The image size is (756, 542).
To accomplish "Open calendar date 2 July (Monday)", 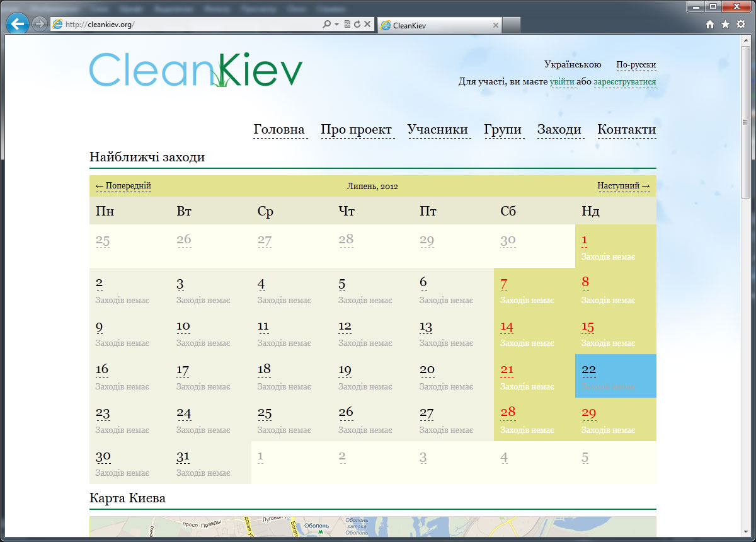I will [x=99, y=284].
